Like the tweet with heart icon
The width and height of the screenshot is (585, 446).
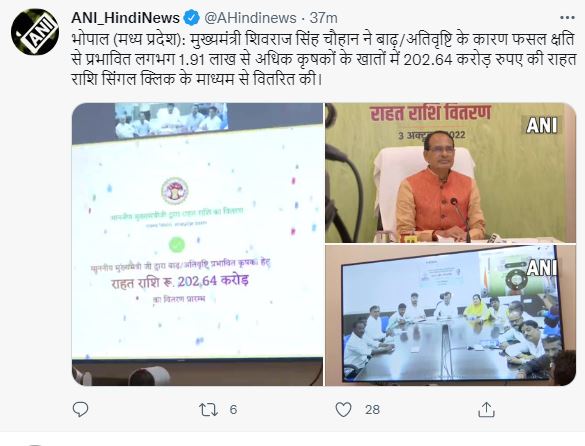(343, 409)
